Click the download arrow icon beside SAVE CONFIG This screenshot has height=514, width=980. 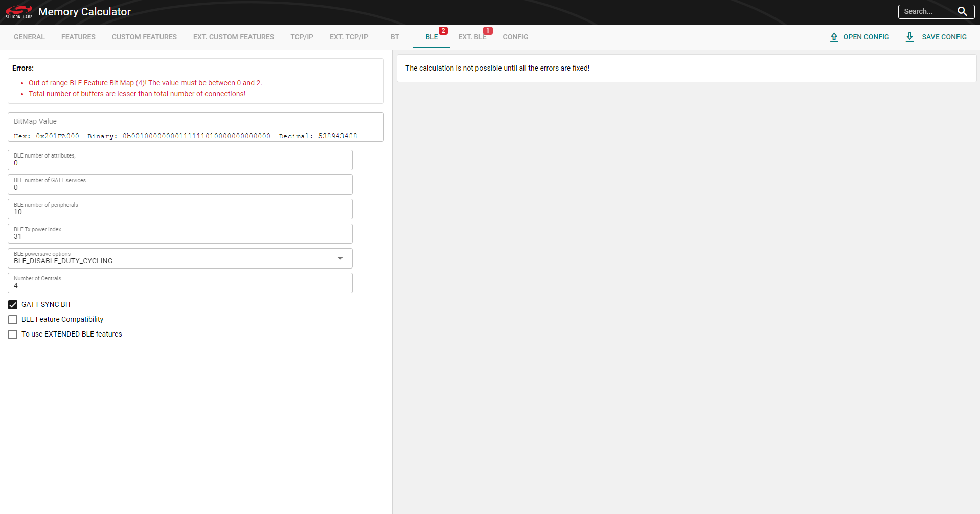pos(910,37)
